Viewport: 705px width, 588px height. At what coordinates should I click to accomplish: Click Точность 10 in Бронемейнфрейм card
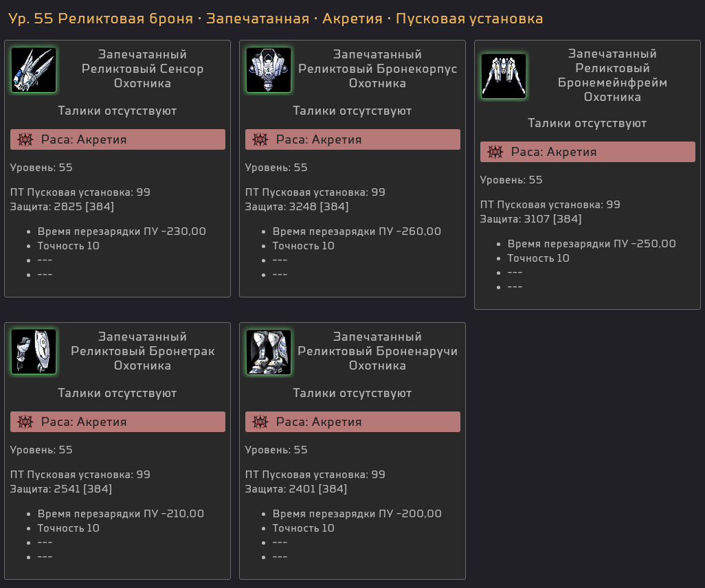(539, 258)
